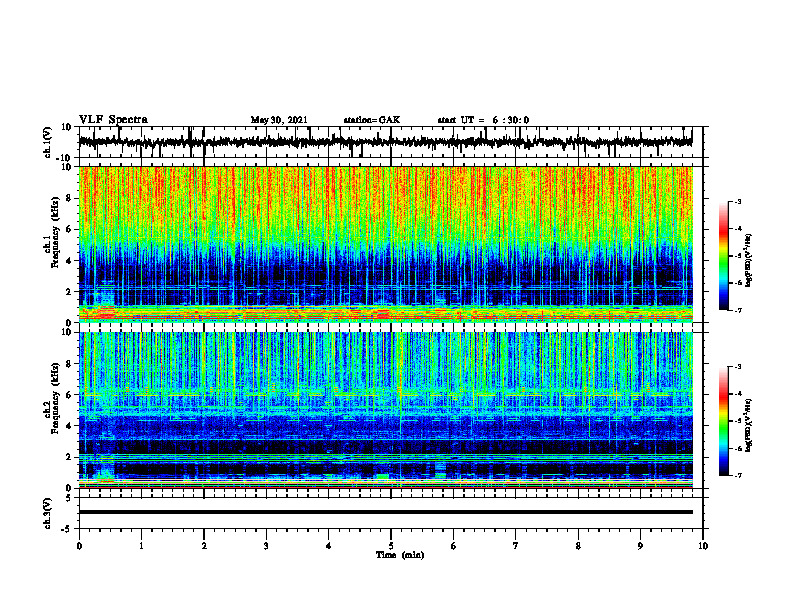Select the ch.2 spectrogram color scale bar

[x=723, y=421]
